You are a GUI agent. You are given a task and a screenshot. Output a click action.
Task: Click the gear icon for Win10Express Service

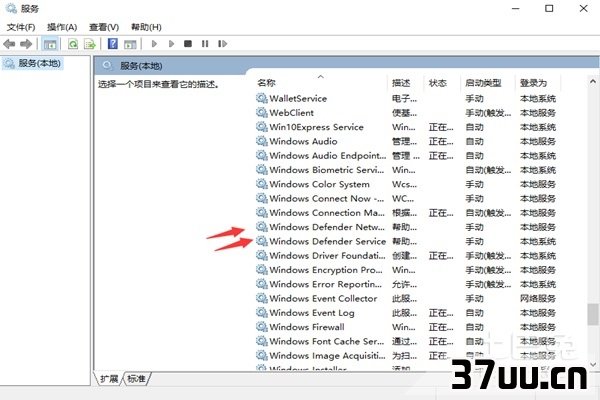pyautogui.click(x=262, y=127)
